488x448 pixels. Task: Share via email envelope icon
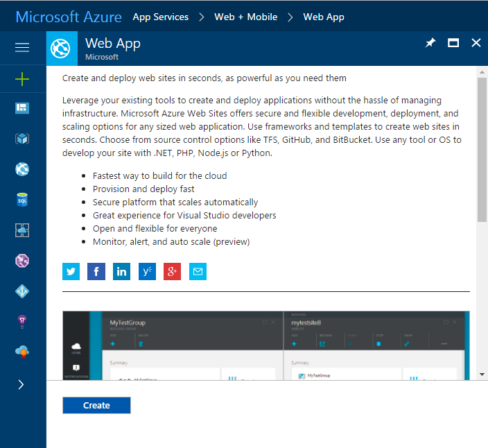coord(198,271)
